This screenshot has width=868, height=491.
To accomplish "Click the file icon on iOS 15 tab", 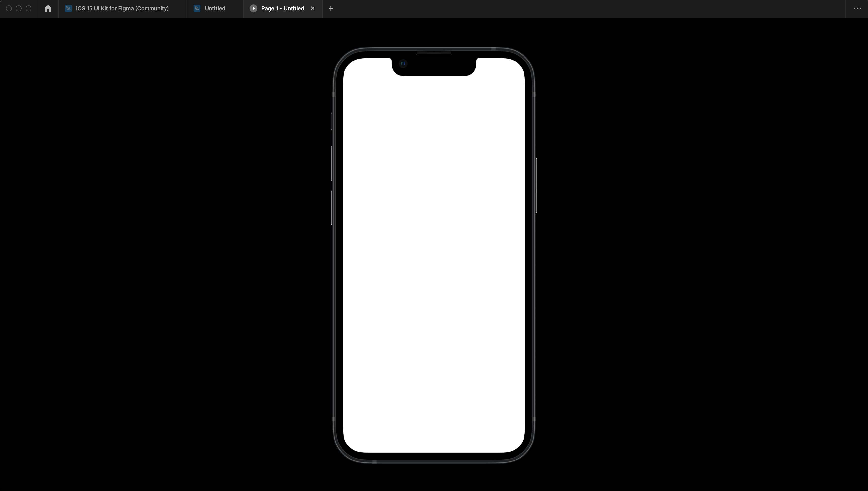I will [x=68, y=8].
